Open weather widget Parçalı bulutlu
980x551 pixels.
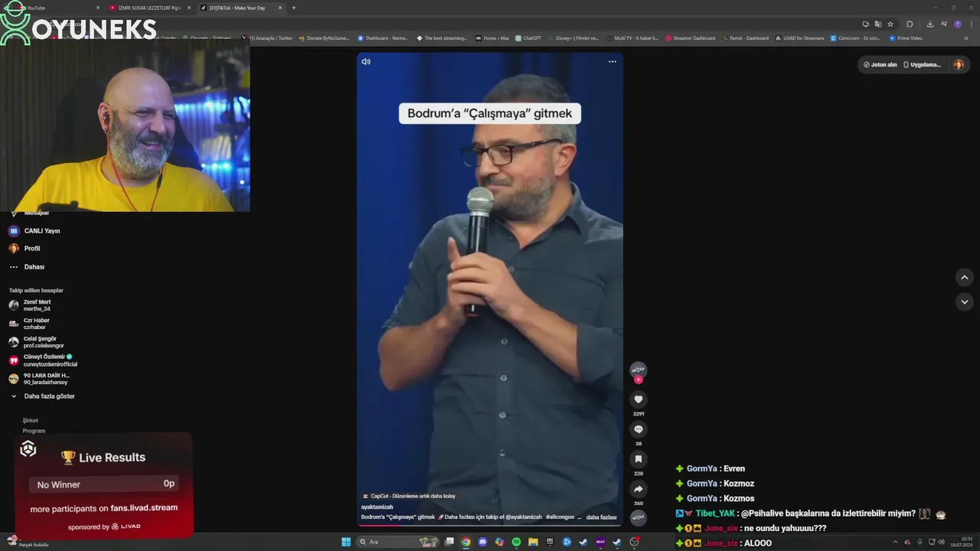coord(27,543)
